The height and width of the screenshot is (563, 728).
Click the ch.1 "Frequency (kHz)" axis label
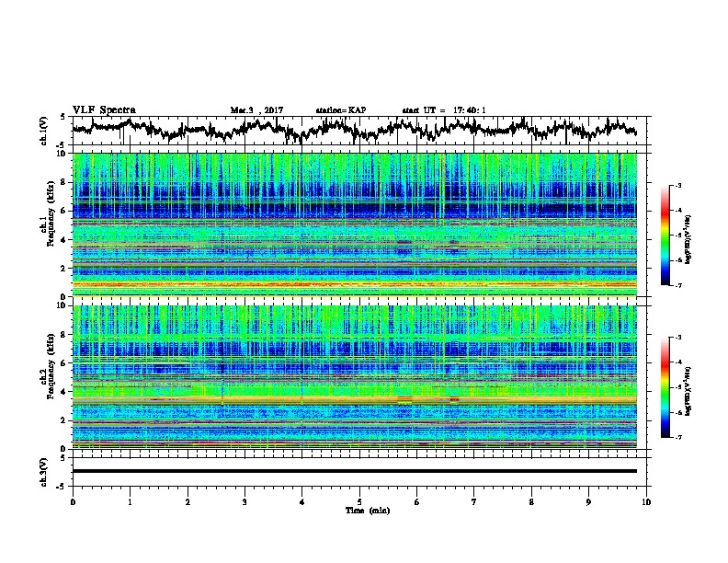click(x=51, y=215)
